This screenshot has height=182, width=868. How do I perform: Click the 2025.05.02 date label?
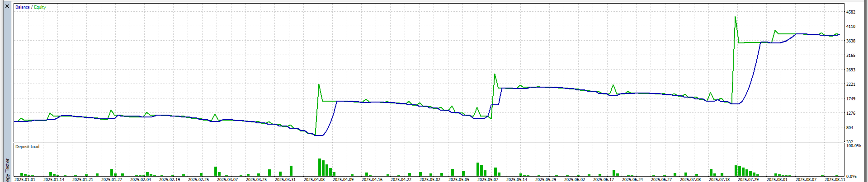pyautogui.click(x=430, y=180)
